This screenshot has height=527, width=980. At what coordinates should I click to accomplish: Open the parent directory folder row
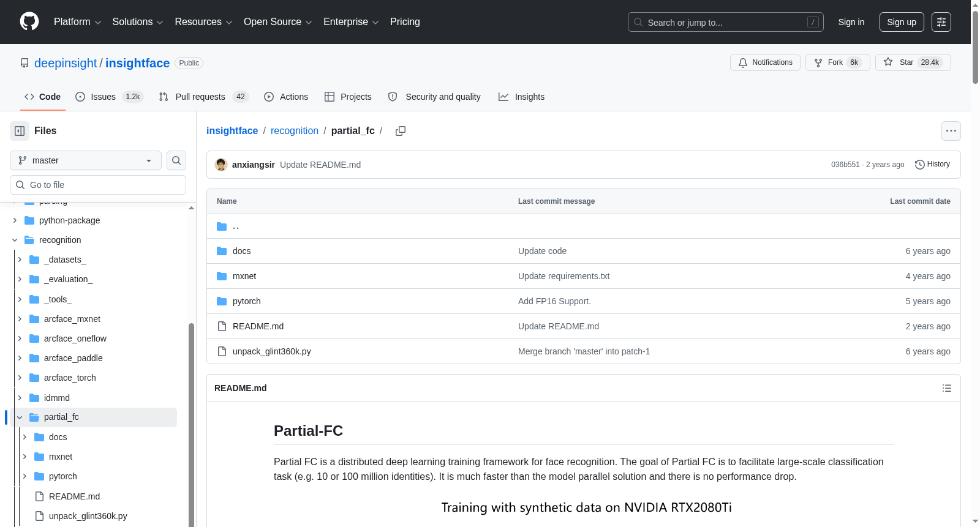coord(583,226)
